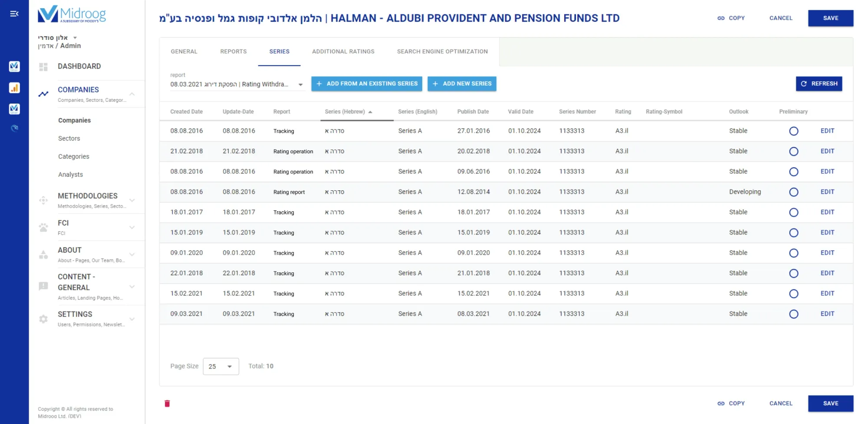Click the Companies trend-line icon
This screenshot has width=868, height=424.
point(43,94)
